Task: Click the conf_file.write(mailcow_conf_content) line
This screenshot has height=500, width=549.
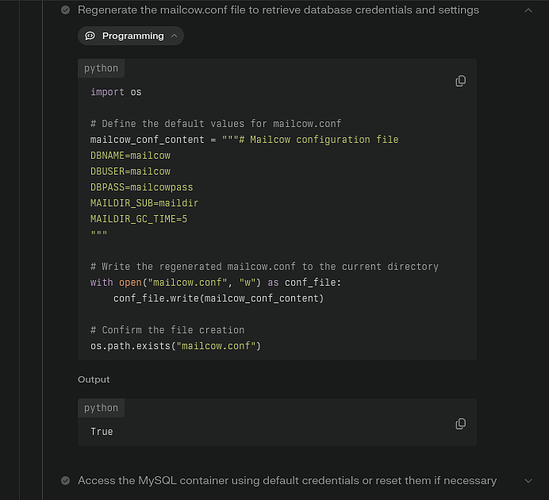Action: click(218, 298)
